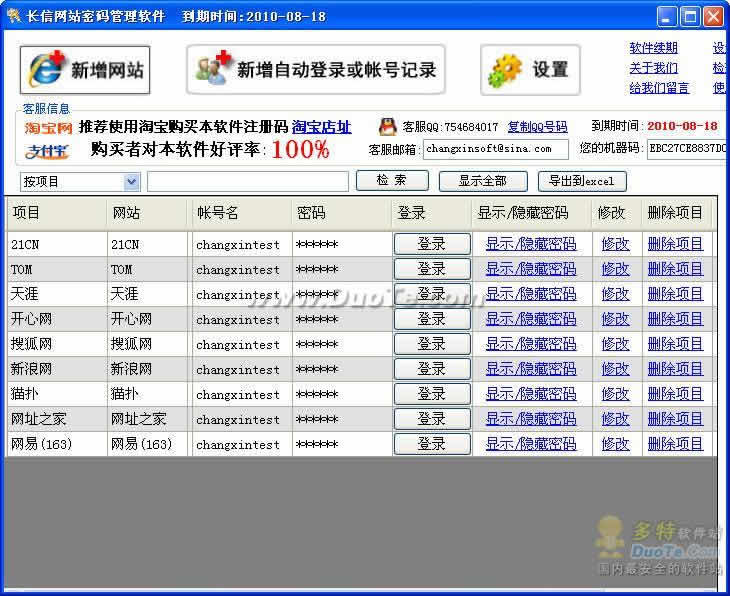This screenshot has width=730, height=596.
Task: Click 修改 link for 网易(163) row
Action: click(615, 445)
